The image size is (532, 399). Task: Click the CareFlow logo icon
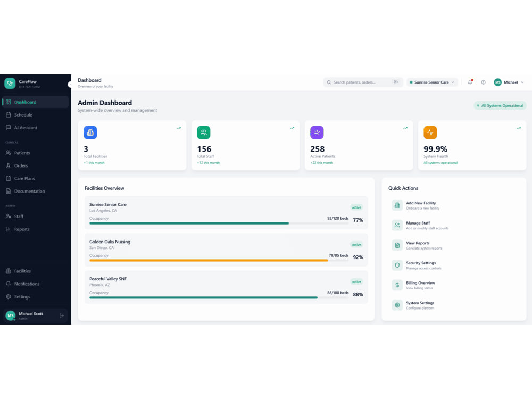(x=10, y=83)
